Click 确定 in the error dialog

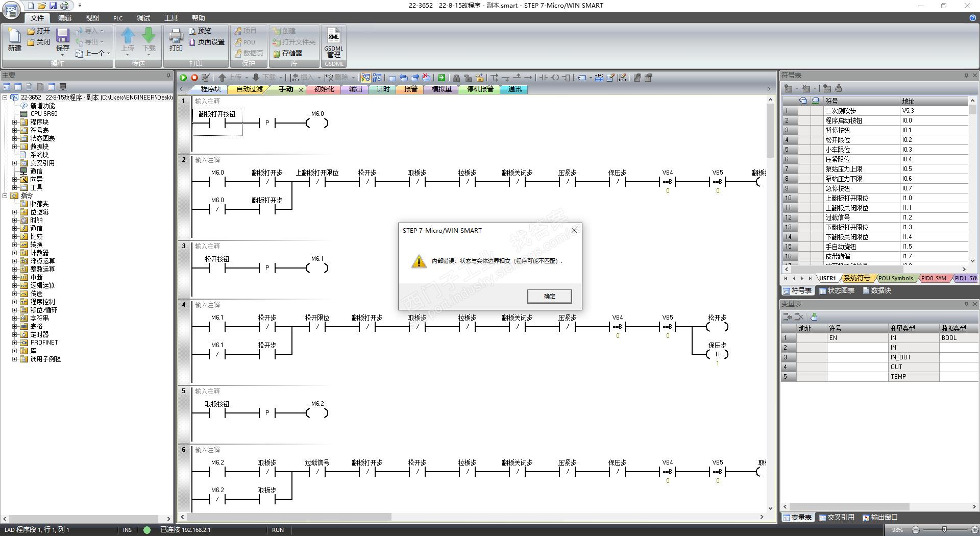click(x=549, y=296)
